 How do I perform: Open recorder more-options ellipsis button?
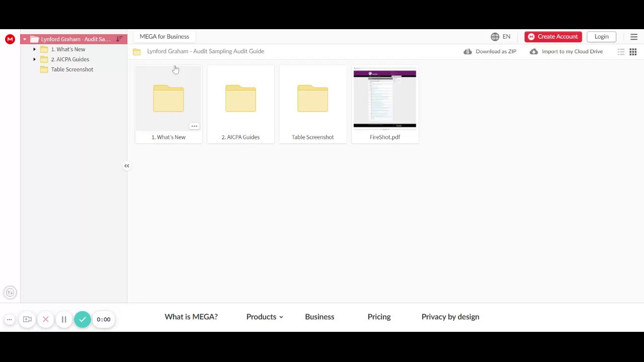pyautogui.click(x=9, y=319)
